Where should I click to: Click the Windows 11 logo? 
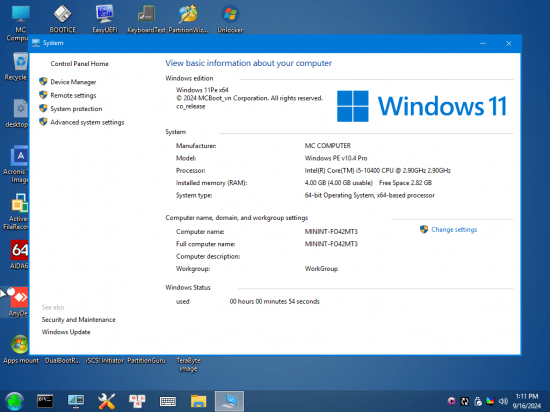pos(422,106)
